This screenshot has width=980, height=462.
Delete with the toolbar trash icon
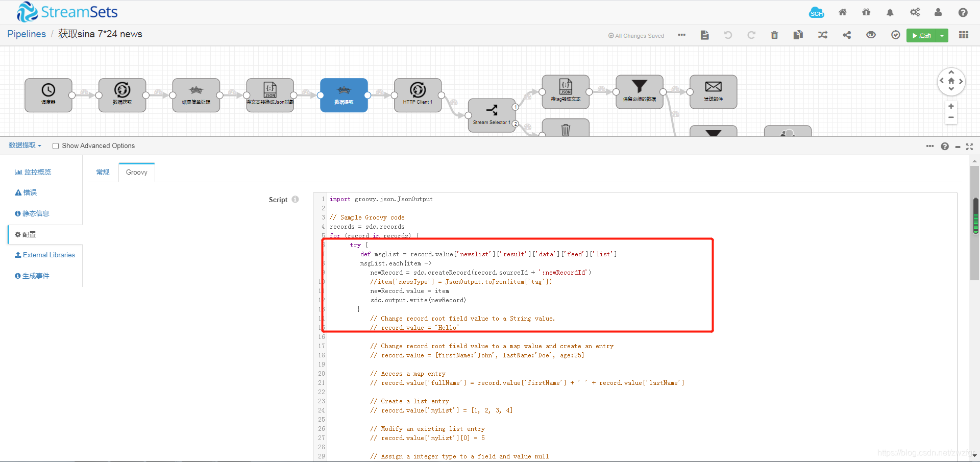[774, 35]
